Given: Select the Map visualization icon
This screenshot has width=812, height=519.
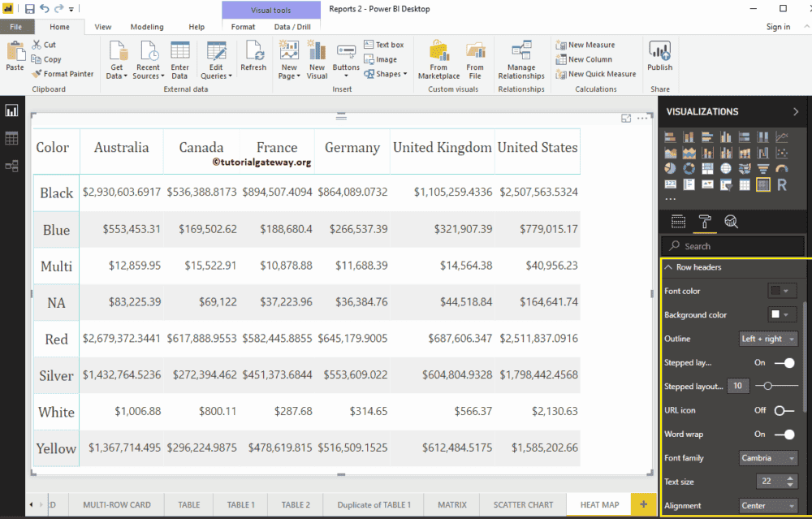Looking at the screenshot, I should [726, 168].
